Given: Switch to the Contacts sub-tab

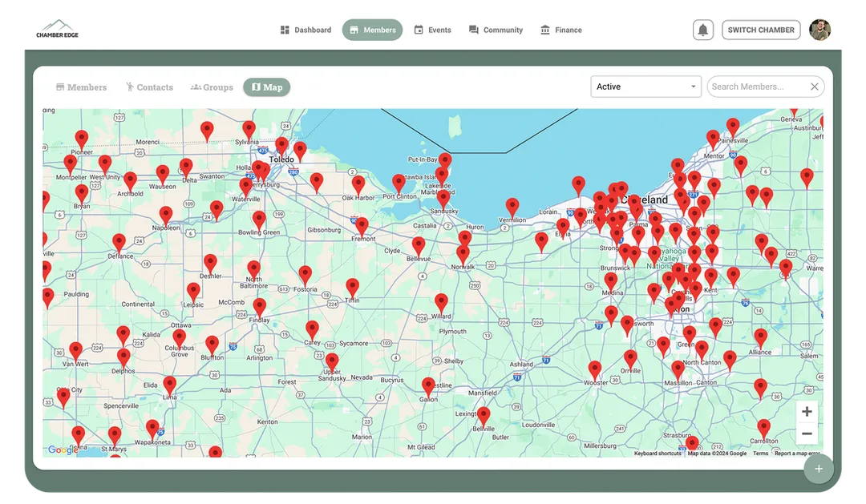Looking at the screenshot, I should 149,87.
